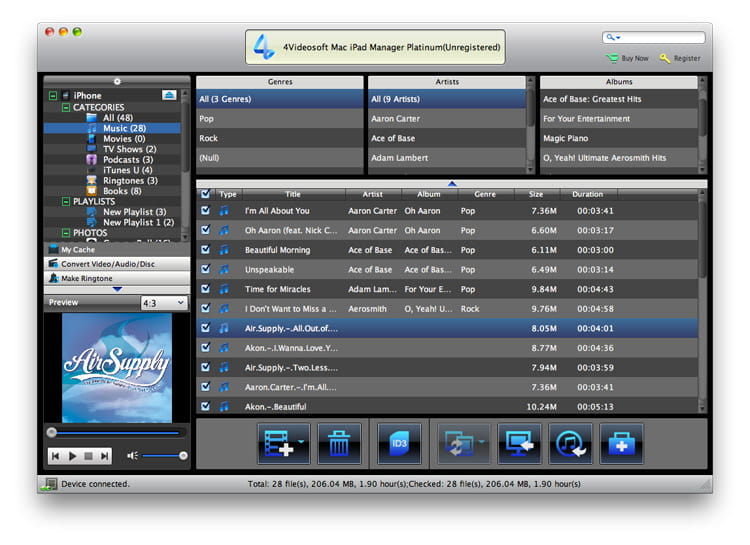Skip to the next track
The width and height of the screenshot is (750, 545).
tap(104, 456)
